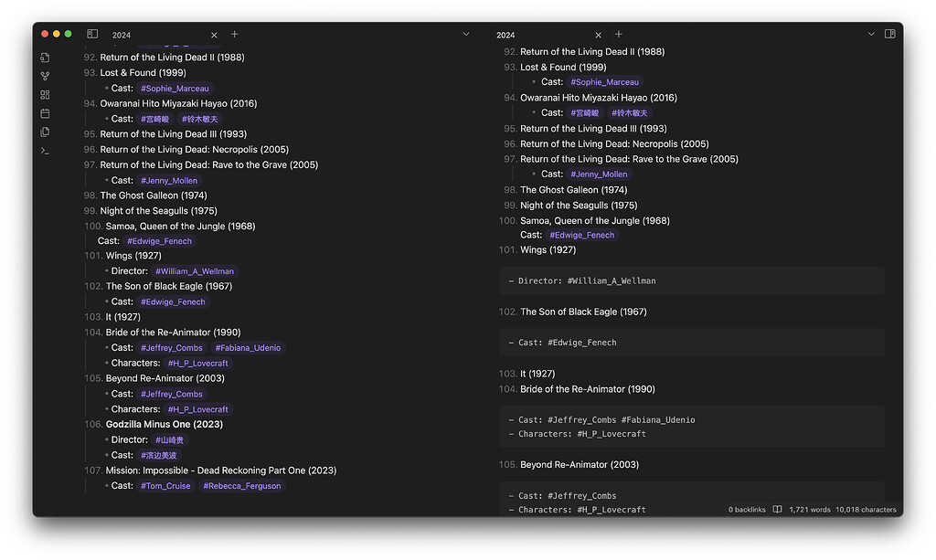Click the file search icon in the left ribbon
This screenshot has width=936, height=560.
coord(45,57)
